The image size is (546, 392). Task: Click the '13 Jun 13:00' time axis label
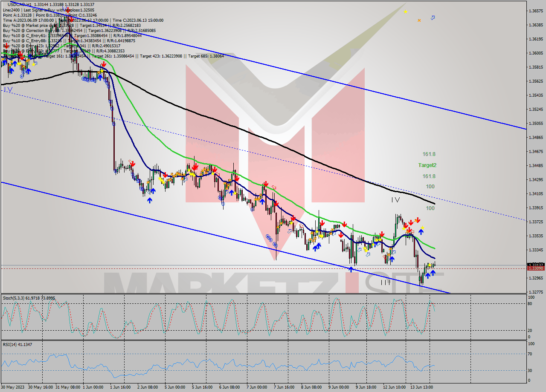422,387
